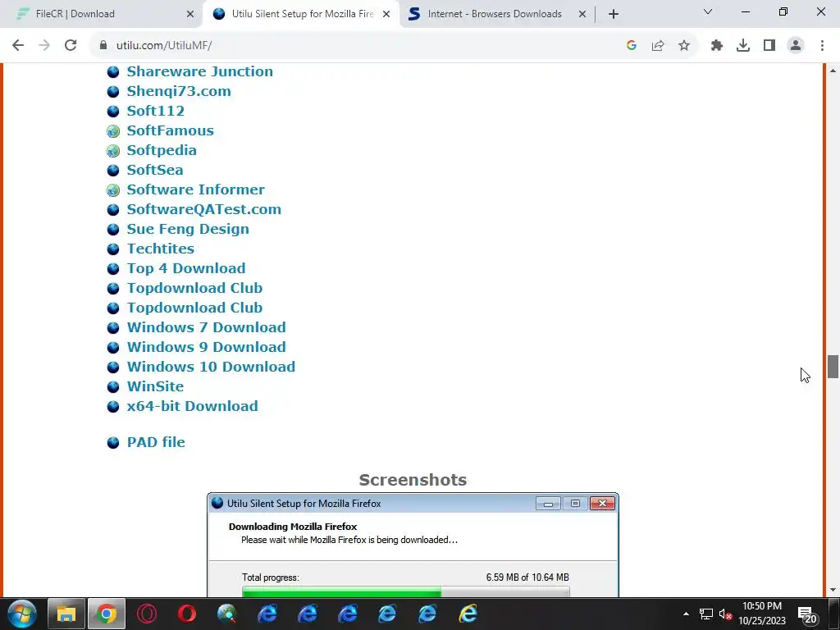Open the Sue Feng Design link
The height and width of the screenshot is (630, 840).
pos(188,230)
